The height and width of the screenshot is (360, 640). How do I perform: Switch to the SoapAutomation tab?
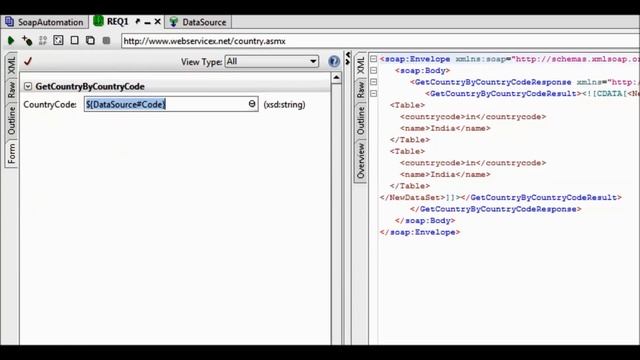tap(44, 22)
